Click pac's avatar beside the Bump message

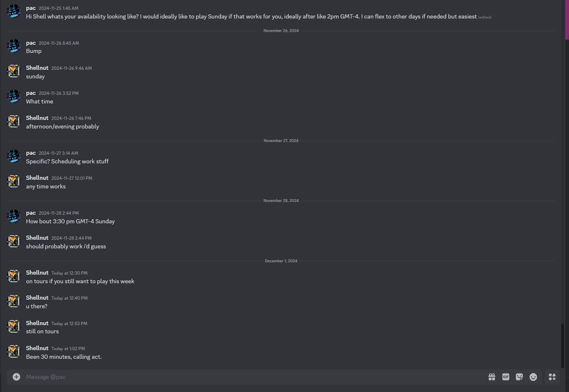(x=14, y=46)
